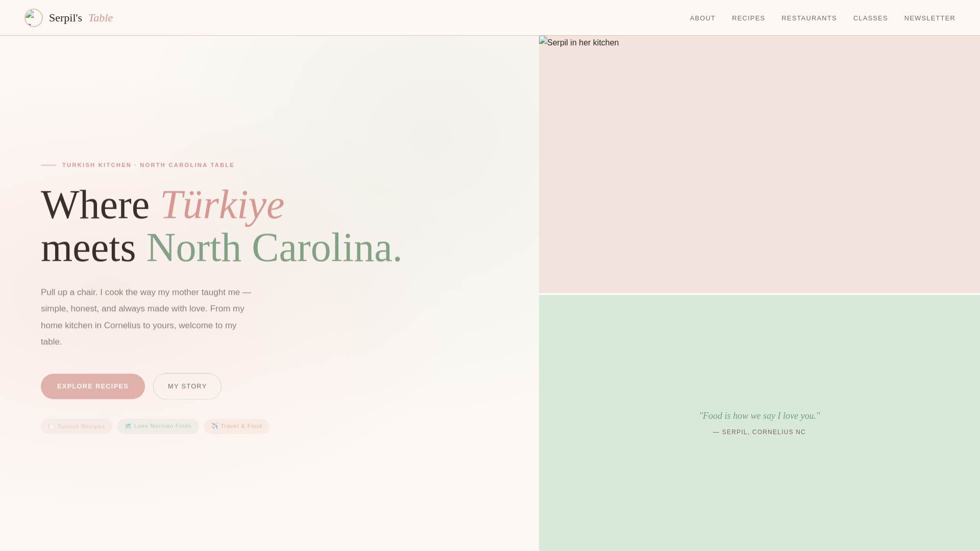This screenshot has height=551, width=980.
Task: Select the Travel & Food tag label
Action: point(241,426)
